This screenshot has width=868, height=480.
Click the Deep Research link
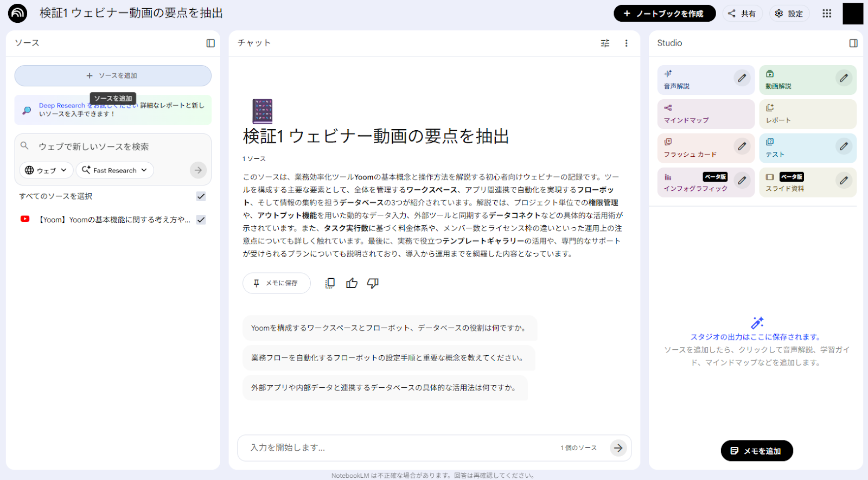pyautogui.click(x=61, y=106)
